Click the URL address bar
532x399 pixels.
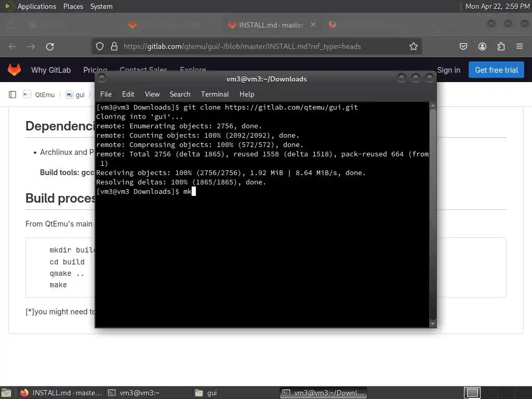[257, 46]
